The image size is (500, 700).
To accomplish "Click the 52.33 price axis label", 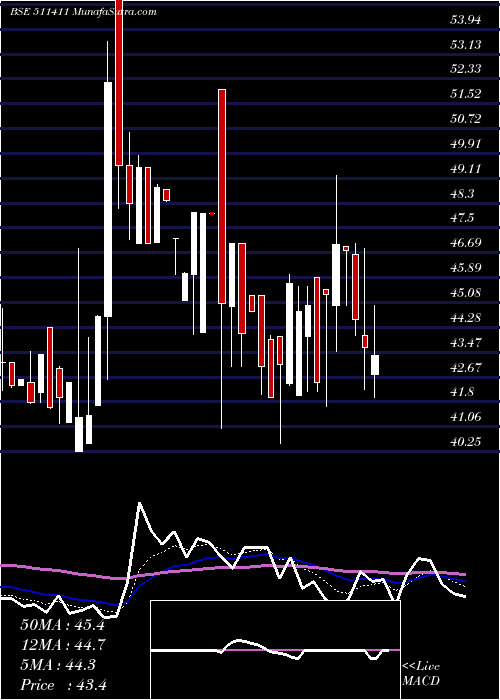I will (x=466, y=69).
